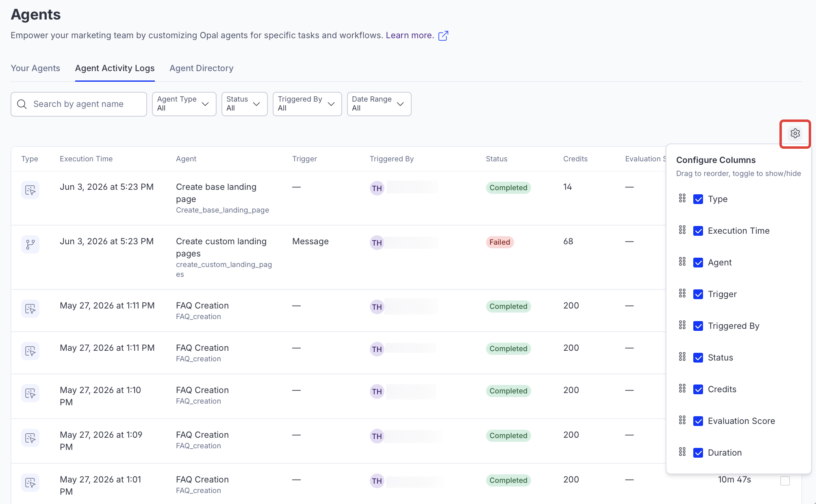Expand the Date Range filter dropdown
Screen dimensions: 816x504
(379, 104)
